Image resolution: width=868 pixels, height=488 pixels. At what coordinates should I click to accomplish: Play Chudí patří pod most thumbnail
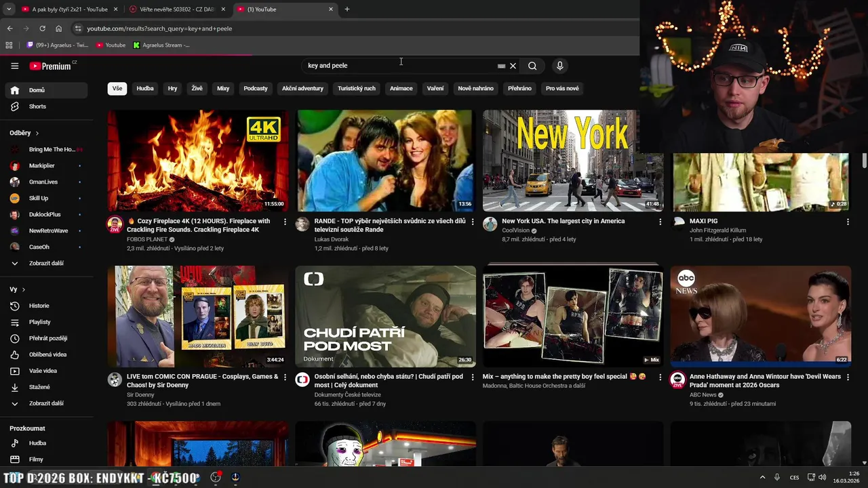click(x=385, y=317)
